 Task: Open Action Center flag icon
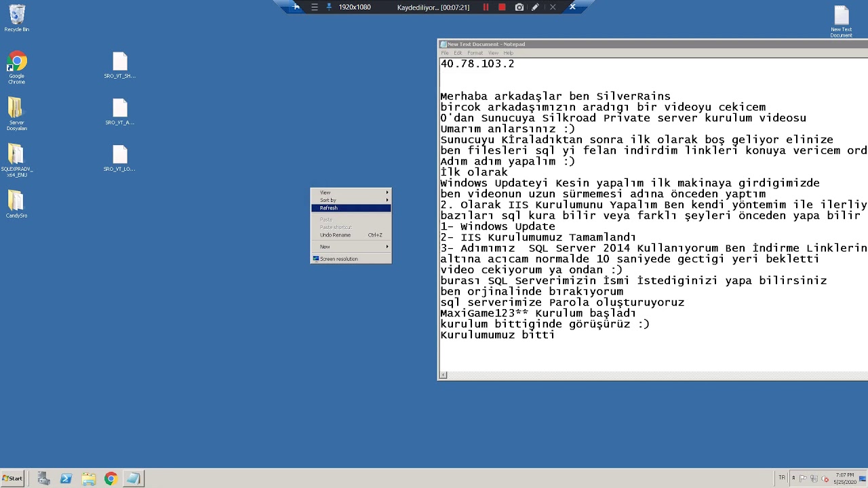point(804,479)
